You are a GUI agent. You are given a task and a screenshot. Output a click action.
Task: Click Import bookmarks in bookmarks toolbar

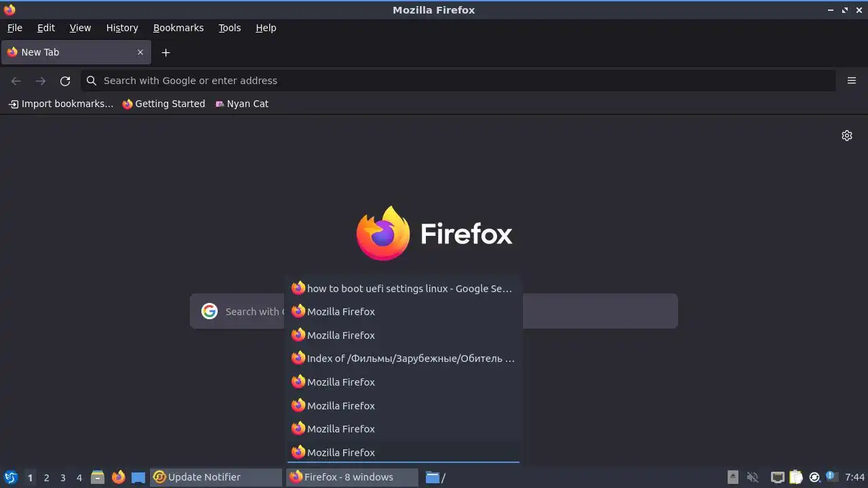(60, 104)
